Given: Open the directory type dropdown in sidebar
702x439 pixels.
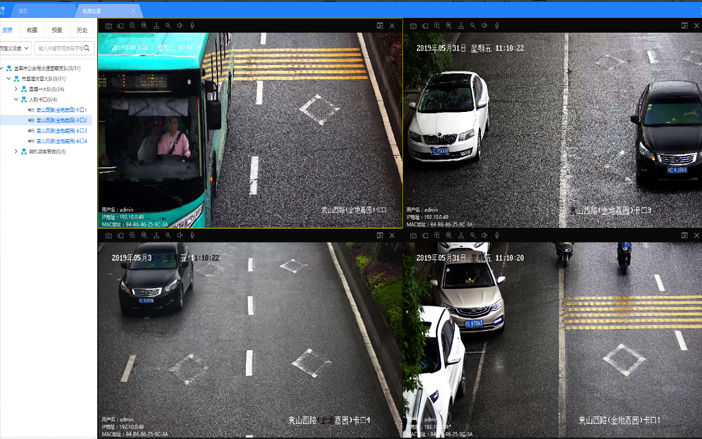Looking at the screenshot, I should pos(15,48).
